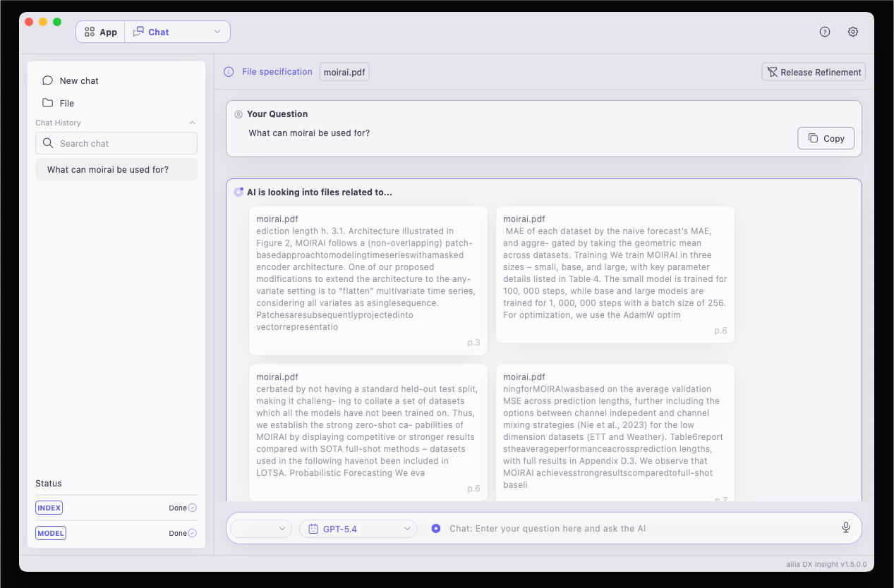Click the microphone icon in chat input
This screenshot has height=588, width=894.
tap(846, 527)
